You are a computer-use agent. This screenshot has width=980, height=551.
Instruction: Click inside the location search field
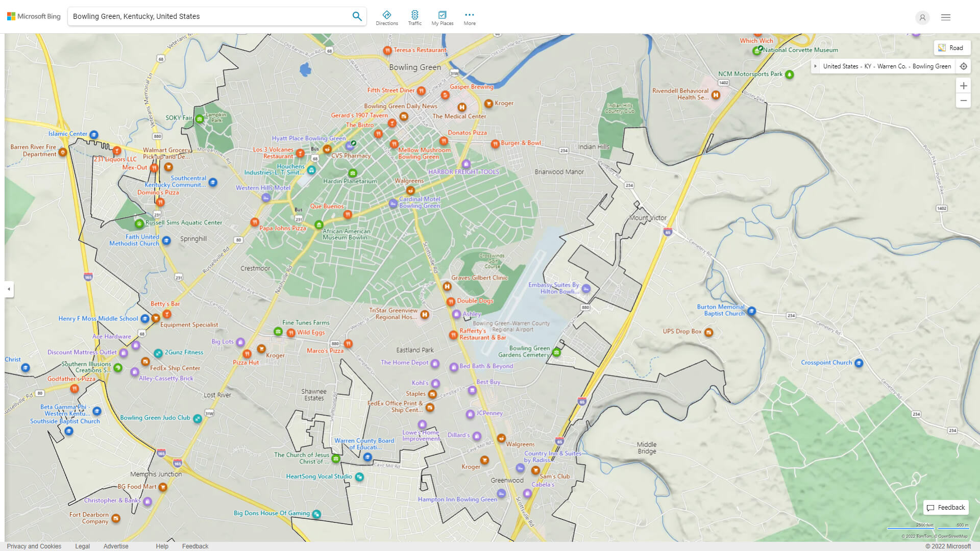tap(204, 16)
